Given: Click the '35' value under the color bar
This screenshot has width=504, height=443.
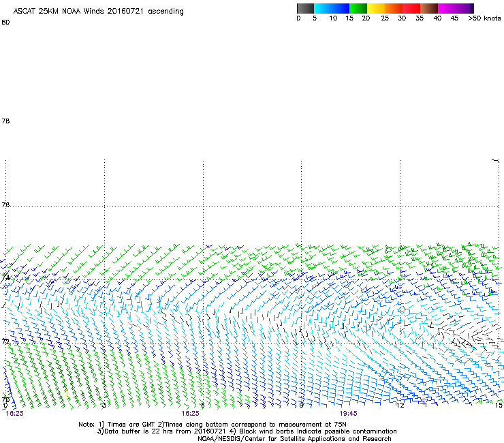Looking at the screenshot, I should [420, 18].
